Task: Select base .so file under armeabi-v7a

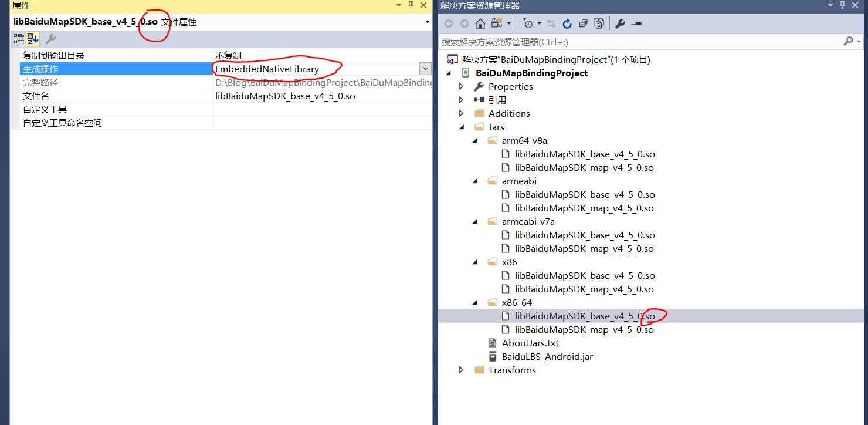Action: pos(585,235)
